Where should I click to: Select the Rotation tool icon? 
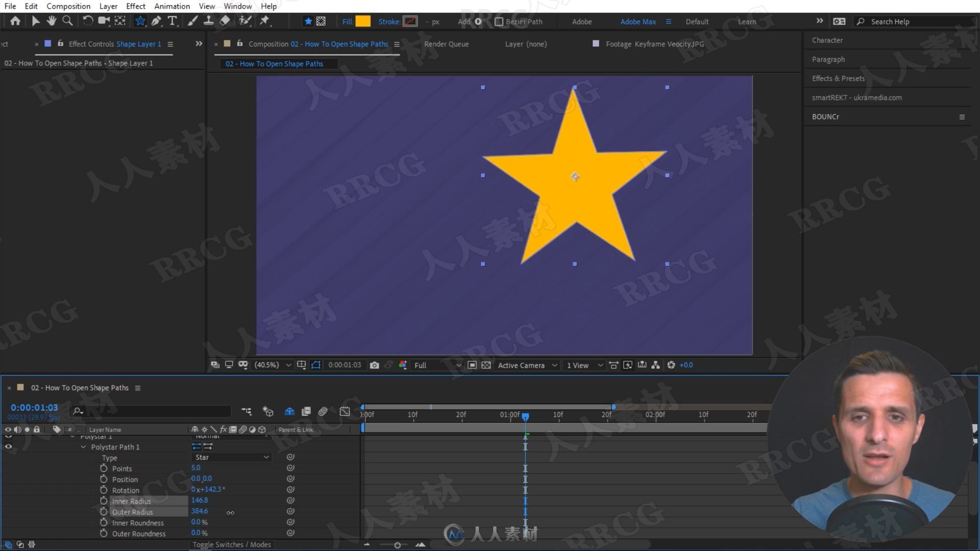coord(87,21)
